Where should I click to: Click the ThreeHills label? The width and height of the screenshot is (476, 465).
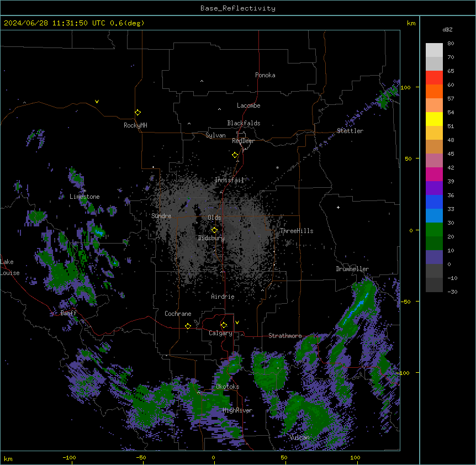297,231
